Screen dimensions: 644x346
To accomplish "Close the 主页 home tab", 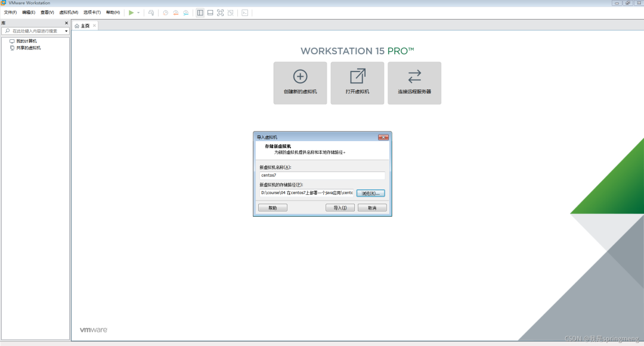I will pos(94,26).
